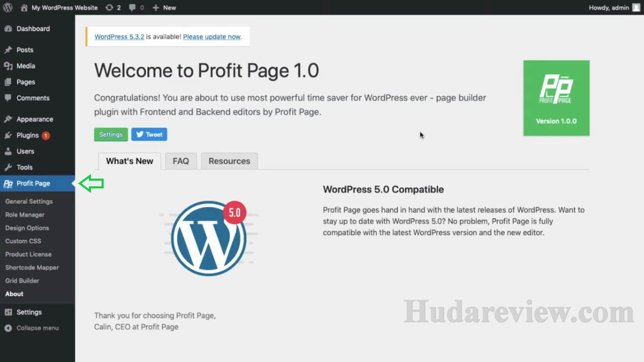
Task: Click the blue Tweet button
Action: pos(149,134)
